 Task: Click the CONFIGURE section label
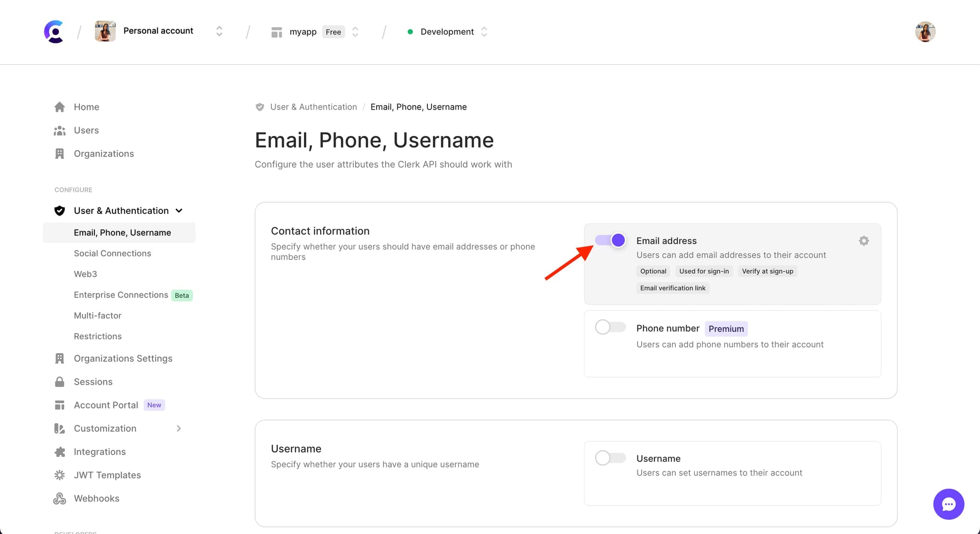tap(73, 189)
